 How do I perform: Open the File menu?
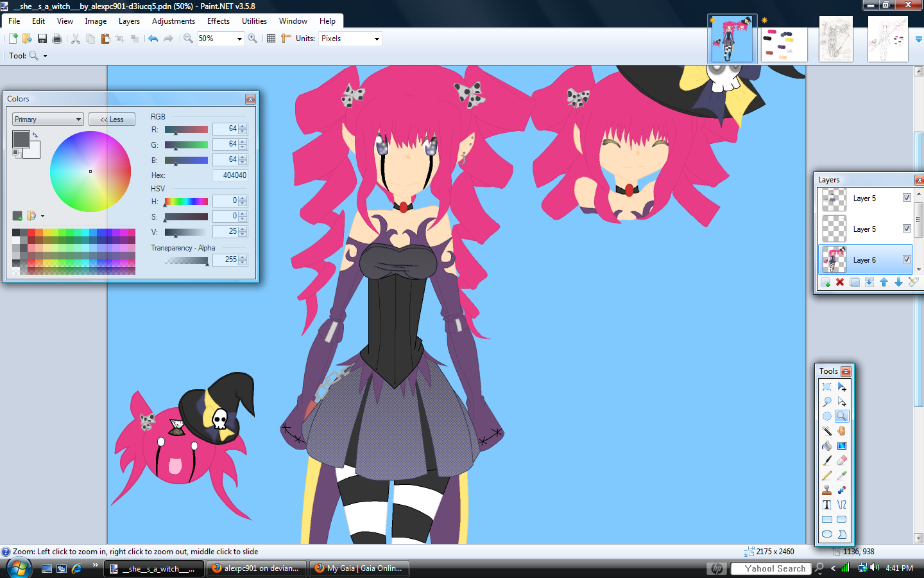(x=14, y=21)
